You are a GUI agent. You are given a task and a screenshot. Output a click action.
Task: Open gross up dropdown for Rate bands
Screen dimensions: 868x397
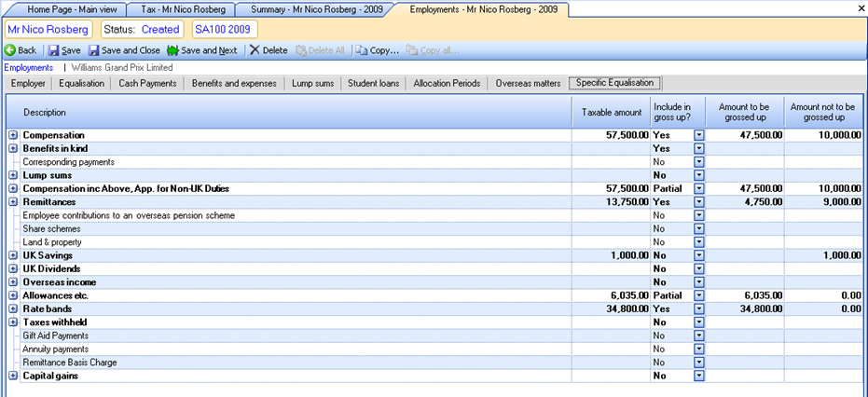(x=698, y=309)
